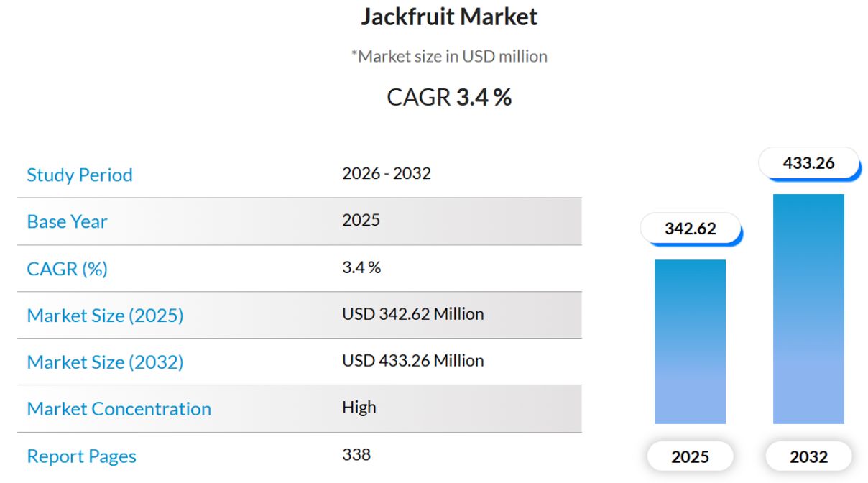This screenshot has width=868, height=483.
Task: Click the 338 report pages value
Action: click(x=356, y=454)
